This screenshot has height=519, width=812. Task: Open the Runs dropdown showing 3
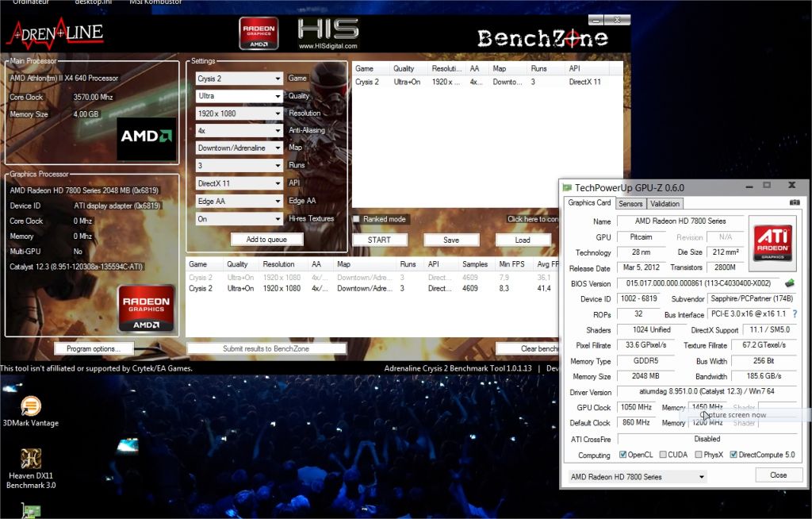coord(239,165)
